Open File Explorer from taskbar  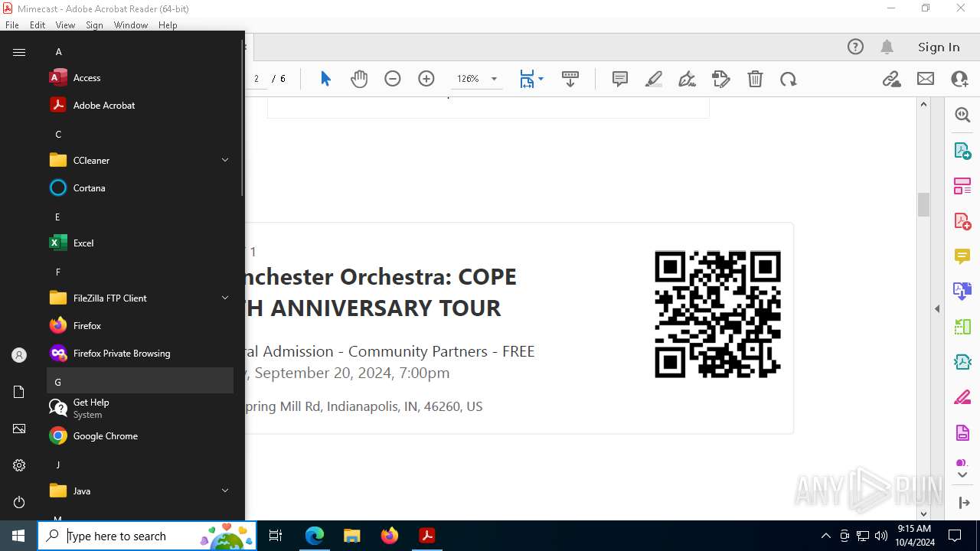352,536
